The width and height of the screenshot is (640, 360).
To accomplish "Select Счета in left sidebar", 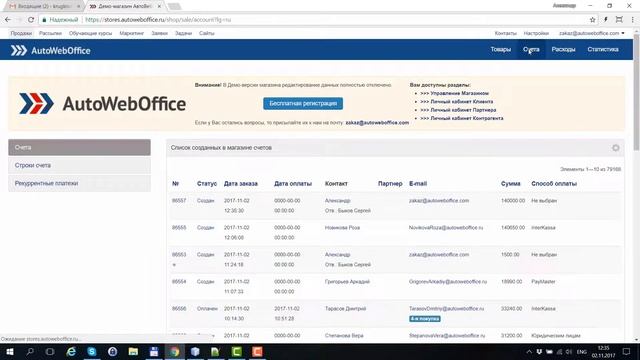I will coord(79,147).
